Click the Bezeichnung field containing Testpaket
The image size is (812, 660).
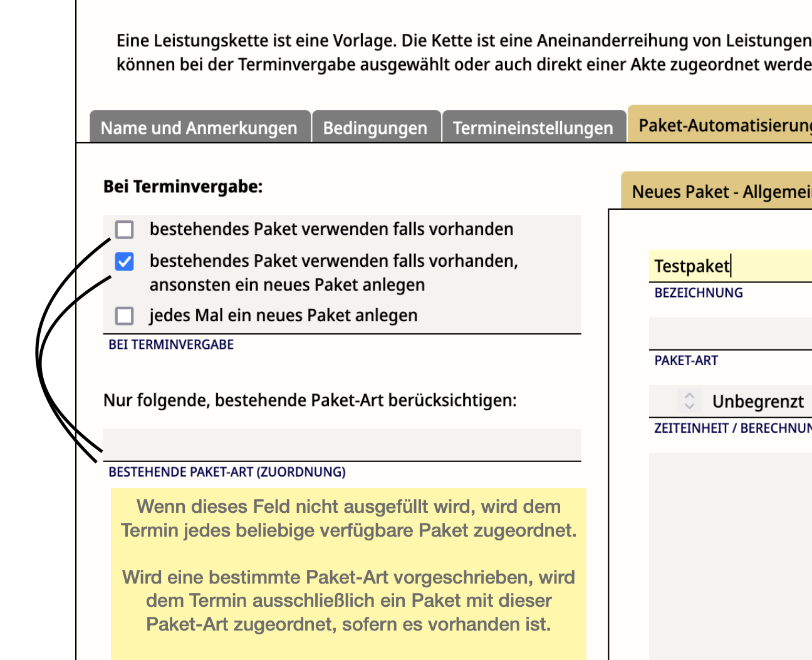pos(731,266)
